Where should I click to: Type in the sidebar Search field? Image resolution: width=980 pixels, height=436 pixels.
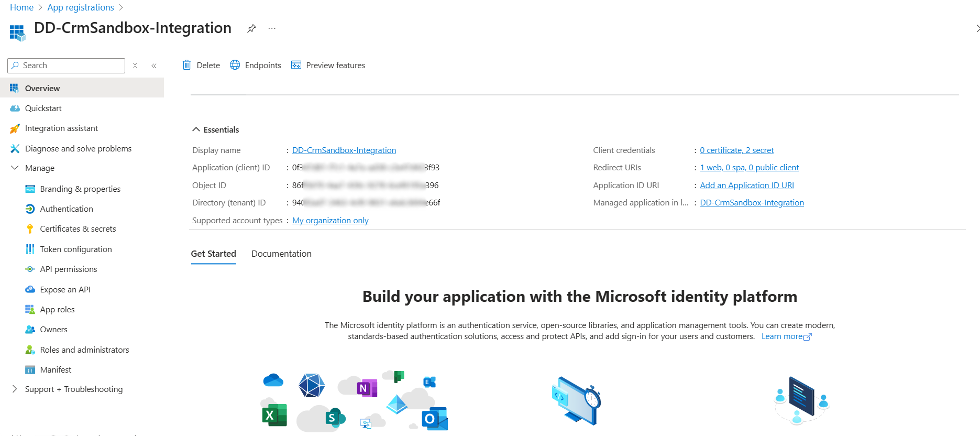pyautogui.click(x=71, y=66)
